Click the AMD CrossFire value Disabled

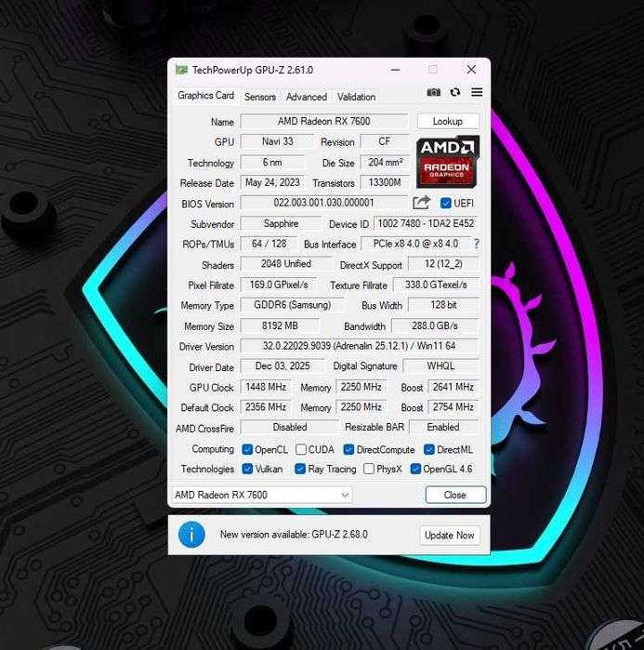pos(290,427)
